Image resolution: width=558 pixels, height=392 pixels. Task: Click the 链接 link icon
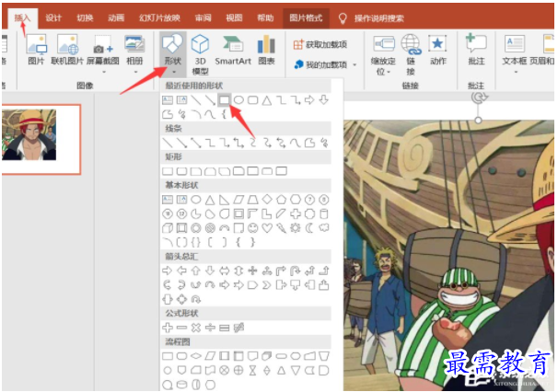(x=411, y=54)
